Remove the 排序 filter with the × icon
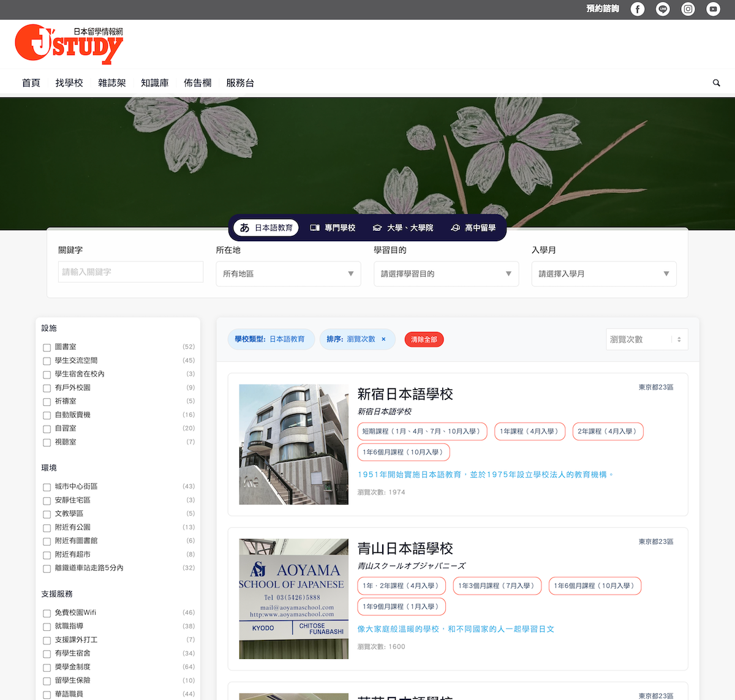 (x=383, y=339)
